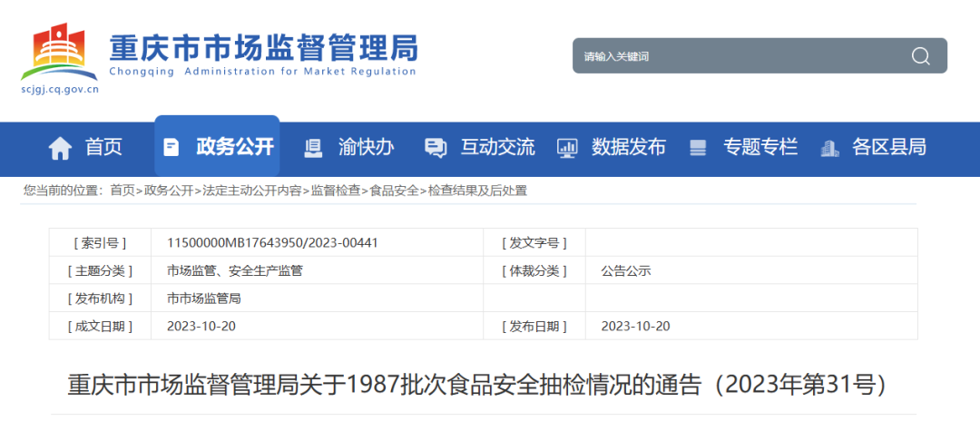This screenshot has height=431, width=980.
Task: Go to 法定主动公开内容 in the breadcrumb
Action: click(x=252, y=191)
